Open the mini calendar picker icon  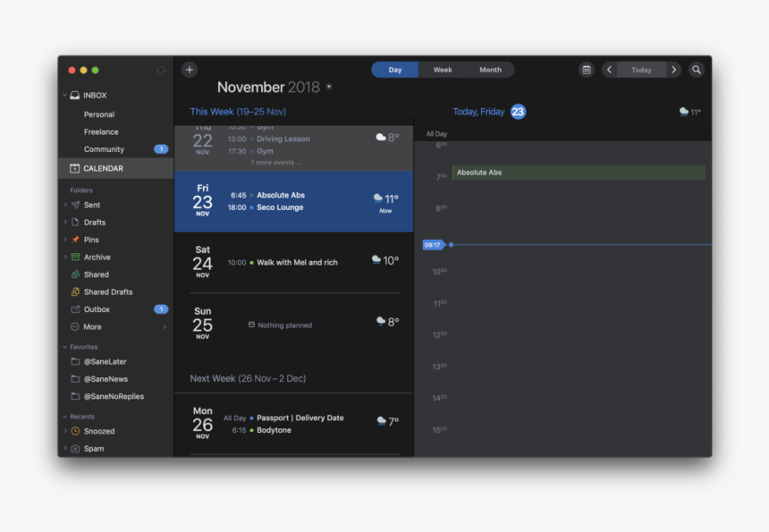[x=586, y=69]
